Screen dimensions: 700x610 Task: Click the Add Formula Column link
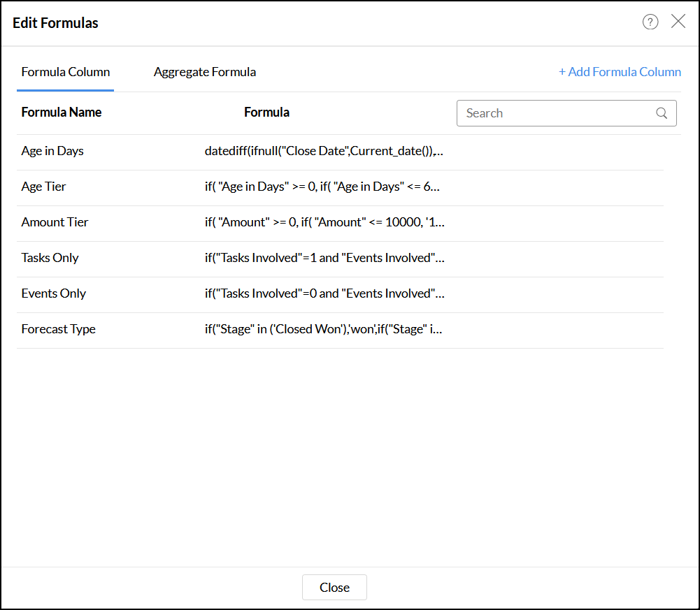coord(620,72)
